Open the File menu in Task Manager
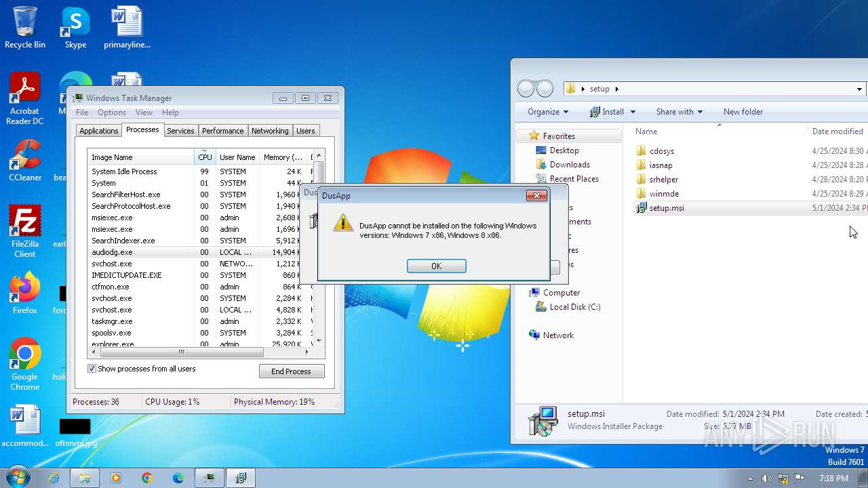Screen dimensions: 868x488 82,113
